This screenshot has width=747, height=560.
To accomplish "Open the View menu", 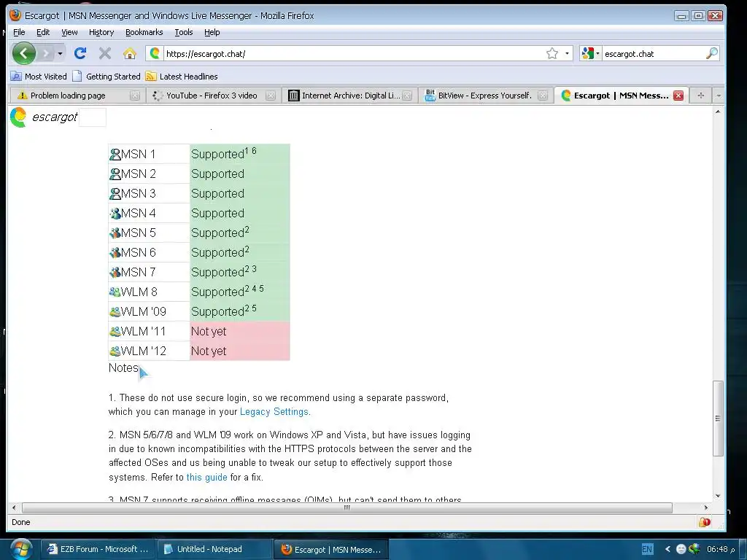I will (x=69, y=32).
